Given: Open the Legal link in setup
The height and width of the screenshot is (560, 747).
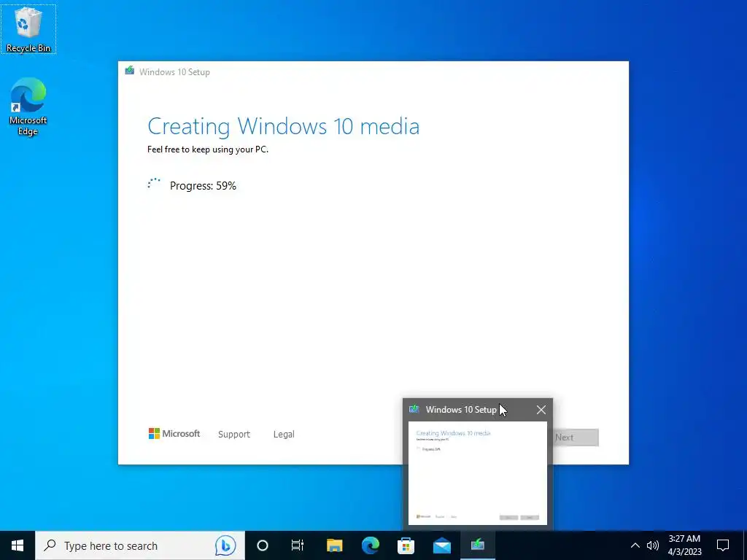Looking at the screenshot, I should 284,435.
